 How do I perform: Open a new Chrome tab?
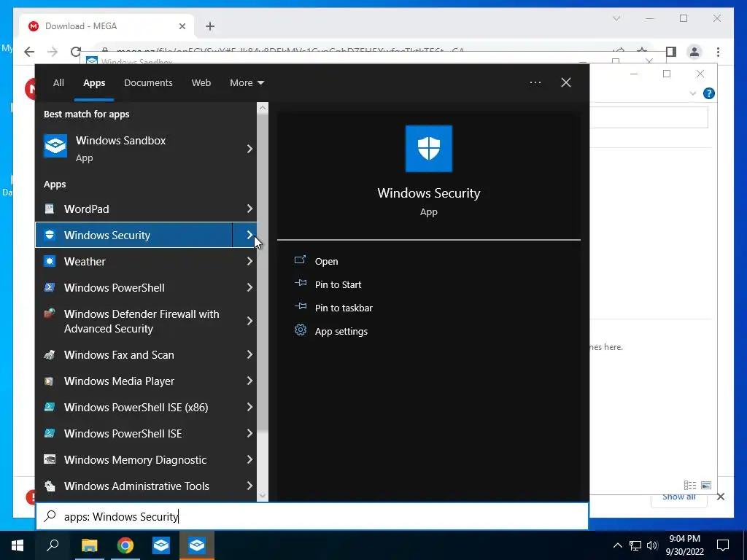pos(210,26)
